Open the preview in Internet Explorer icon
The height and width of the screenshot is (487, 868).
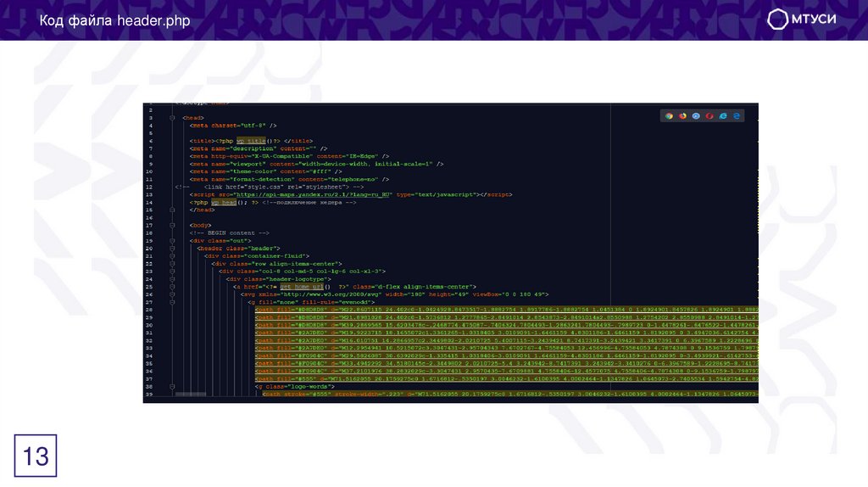tap(723, 115)
